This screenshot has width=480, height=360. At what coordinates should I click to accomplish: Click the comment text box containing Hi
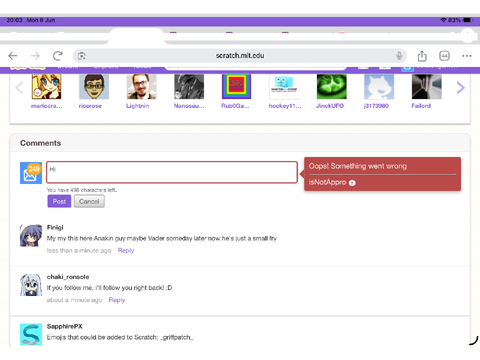click(172, 172)
